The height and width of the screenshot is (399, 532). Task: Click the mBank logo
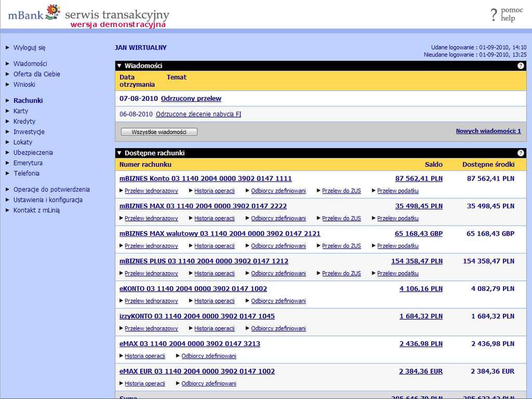pyautogui.click(x=34, y=12)
